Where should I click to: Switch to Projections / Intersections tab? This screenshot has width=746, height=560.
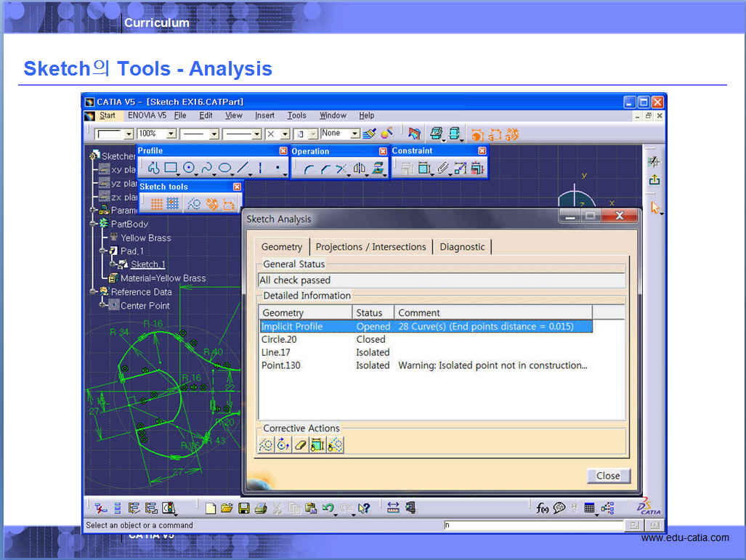tap(370, 247)
